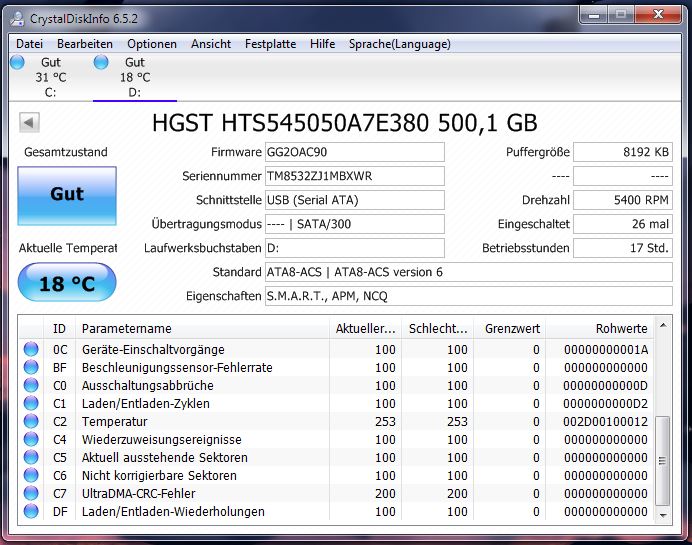Click the blue status orb for drive C:
The height and width of the screenshot is (545, 692).
(17, 62)
